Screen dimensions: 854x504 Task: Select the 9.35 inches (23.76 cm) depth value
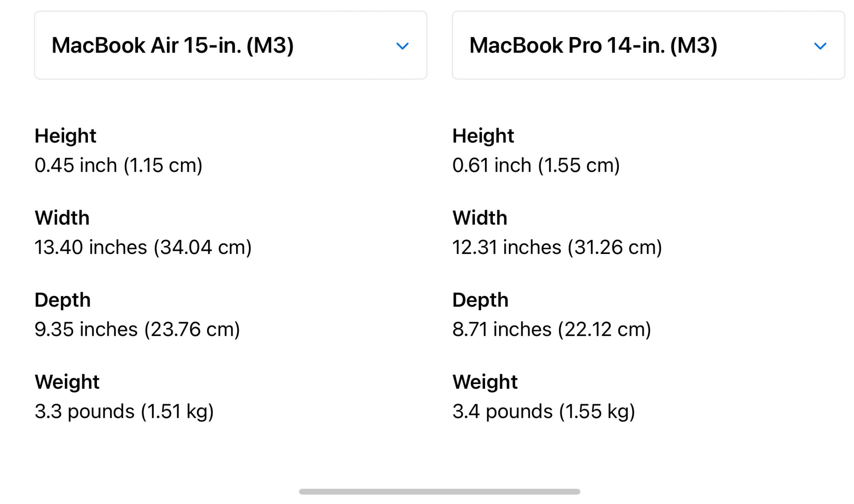point(137,329)
